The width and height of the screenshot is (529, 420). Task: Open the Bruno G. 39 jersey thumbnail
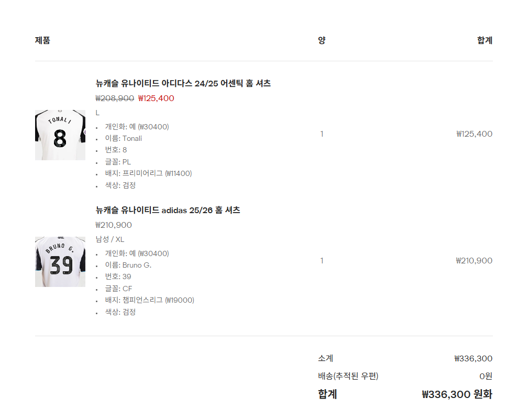pyautogui.click(x=60, y=261)
